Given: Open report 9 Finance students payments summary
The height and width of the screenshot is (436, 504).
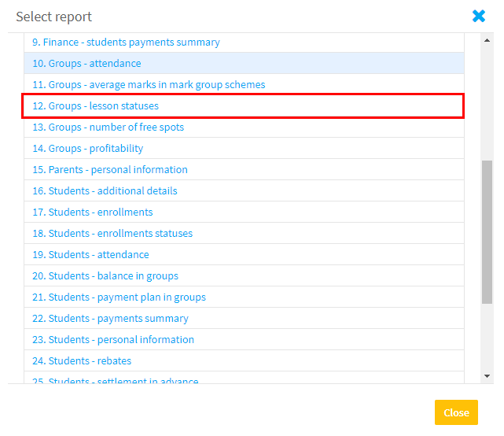Looking at the screenshot, I should point(244,42).
